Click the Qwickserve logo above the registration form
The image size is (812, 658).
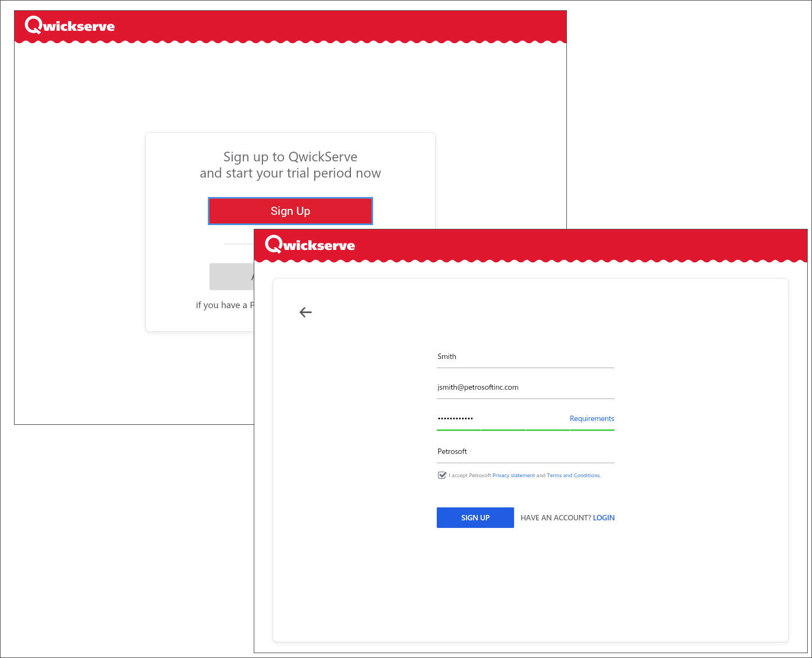310,245
